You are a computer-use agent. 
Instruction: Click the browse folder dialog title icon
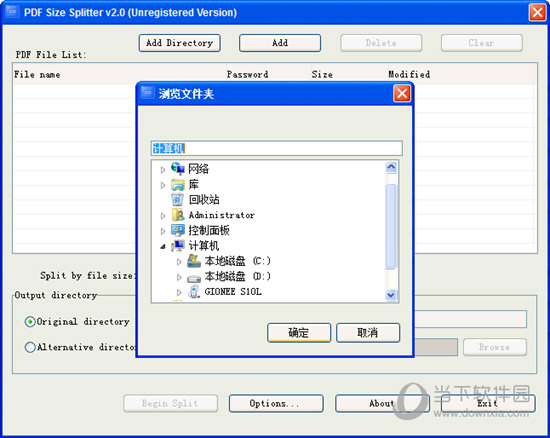tap(147, 93)
